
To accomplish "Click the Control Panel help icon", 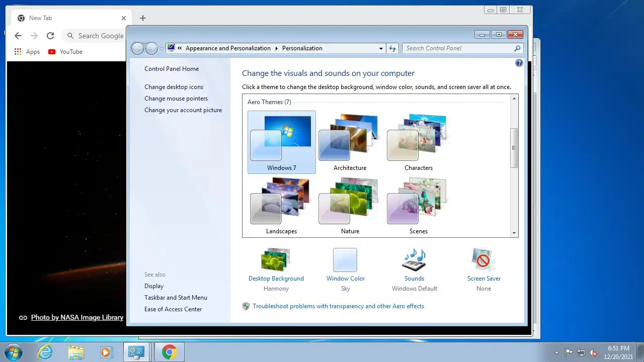I will pos(519,63).
